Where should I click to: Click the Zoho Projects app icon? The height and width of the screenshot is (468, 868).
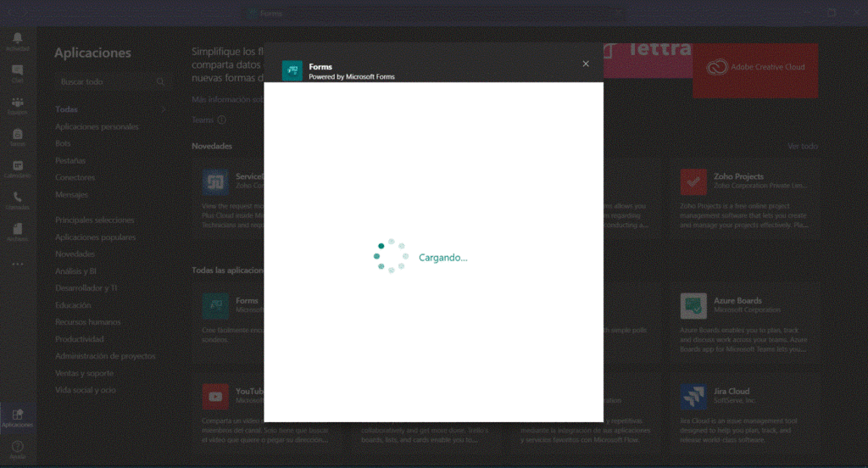coord(693,181)
